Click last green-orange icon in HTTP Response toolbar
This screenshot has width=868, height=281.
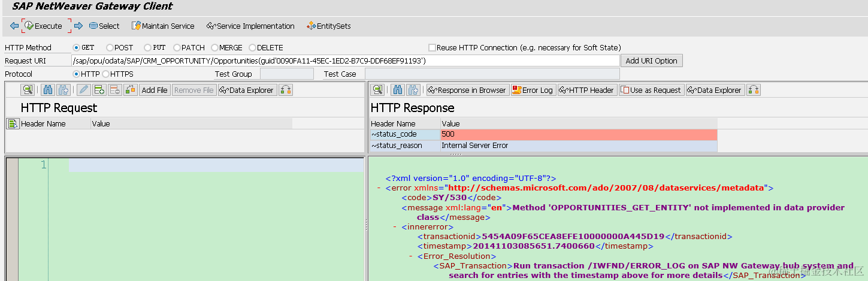click(x=754, y=90)
